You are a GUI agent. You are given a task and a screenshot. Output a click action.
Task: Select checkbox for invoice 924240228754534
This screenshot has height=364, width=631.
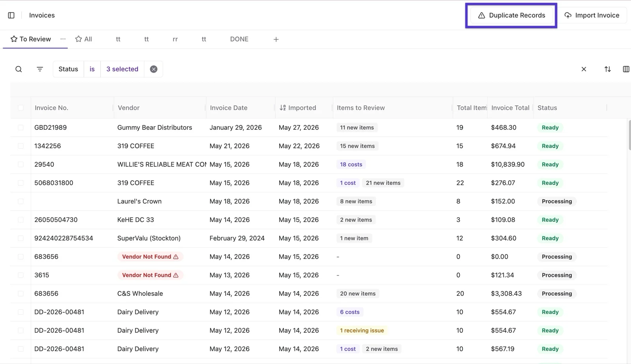21,238
